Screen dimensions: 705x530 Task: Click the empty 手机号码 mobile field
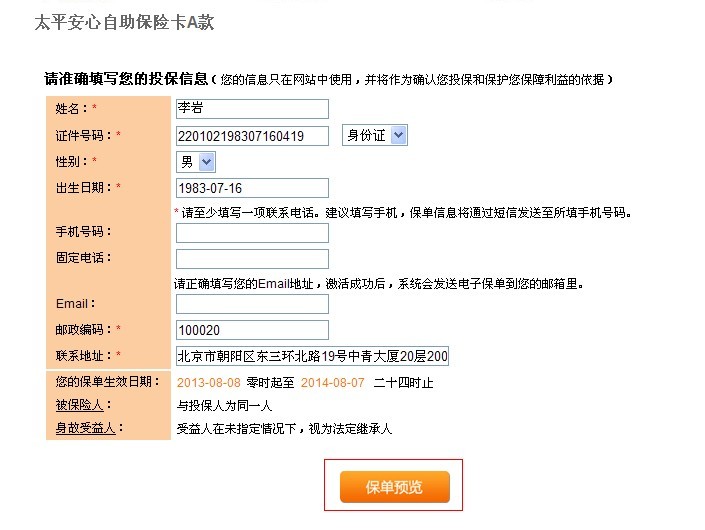pos(252,233)
